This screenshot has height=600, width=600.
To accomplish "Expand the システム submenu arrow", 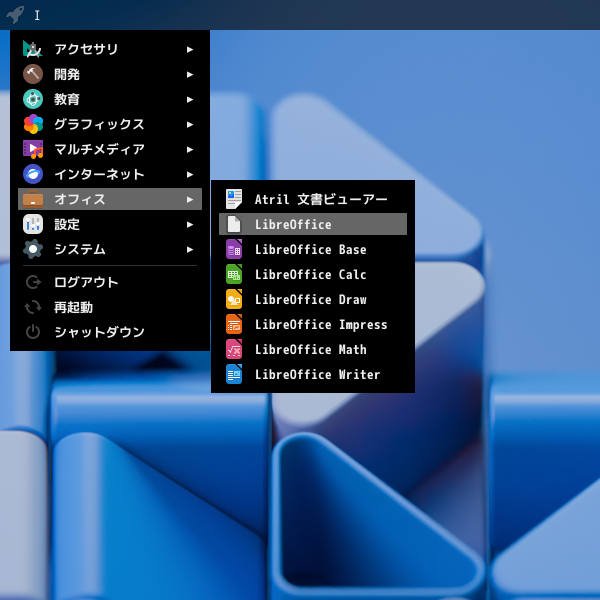I will click(x=189, y=249).
